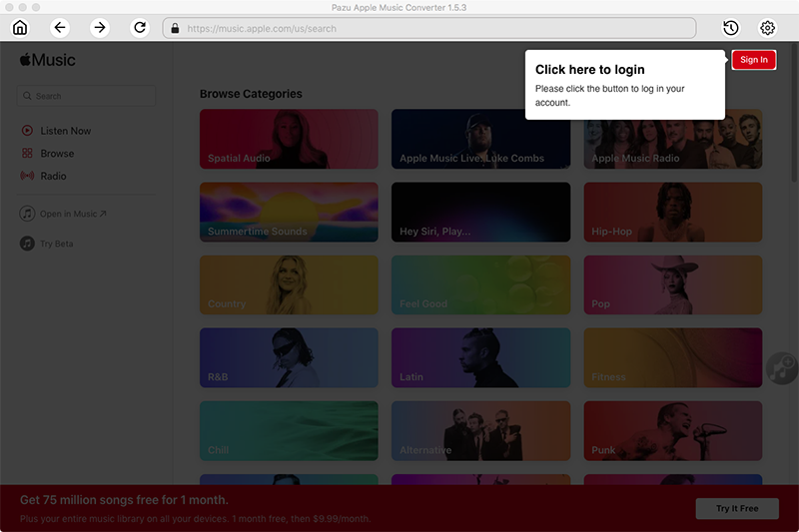
Task: Select Browse in the sidebar
Action: pos(57,154)
